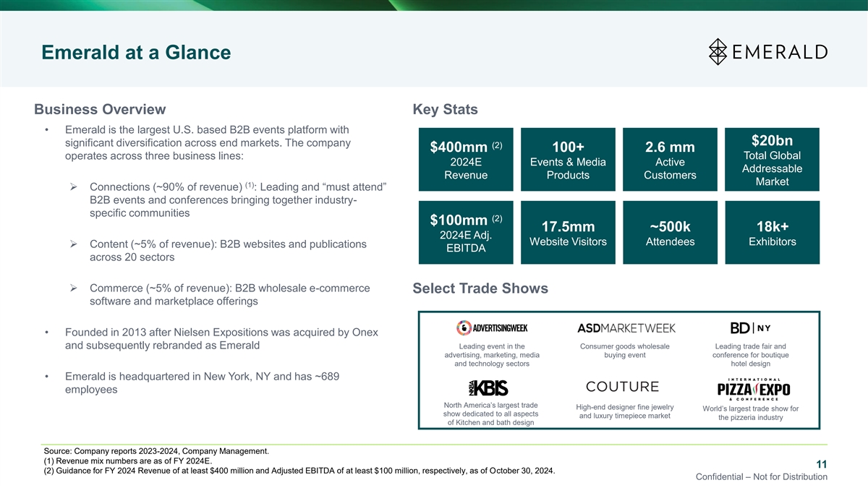The height and width of the screenshot is (488, 868).
Task: Click the Advertising Week logo
Action: tap(491, 328)
